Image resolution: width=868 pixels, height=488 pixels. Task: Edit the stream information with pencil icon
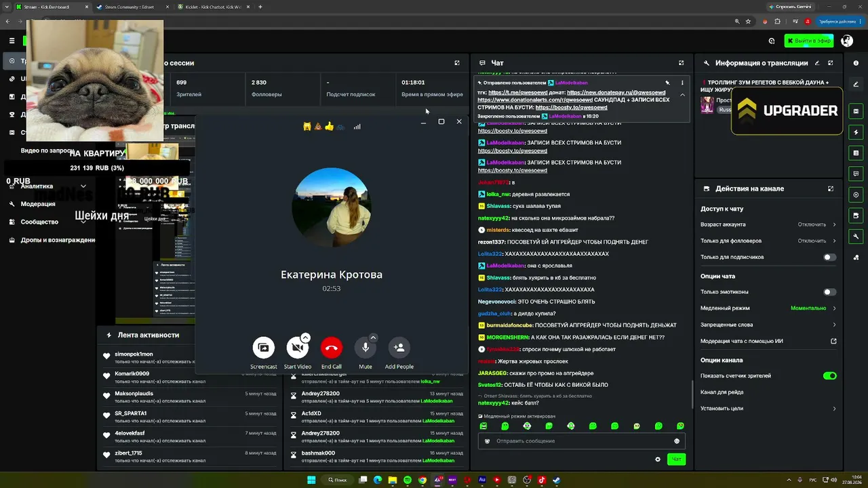(x=817, y=63)
